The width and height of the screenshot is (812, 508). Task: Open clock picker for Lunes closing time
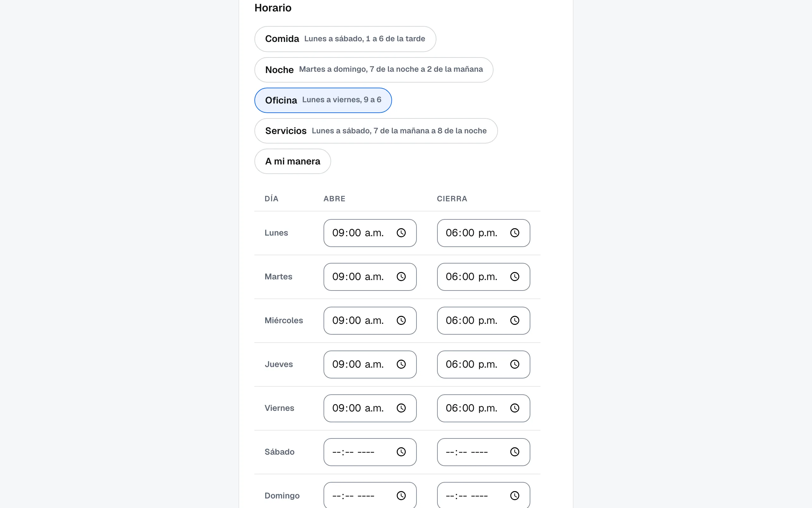click(514, 233)
